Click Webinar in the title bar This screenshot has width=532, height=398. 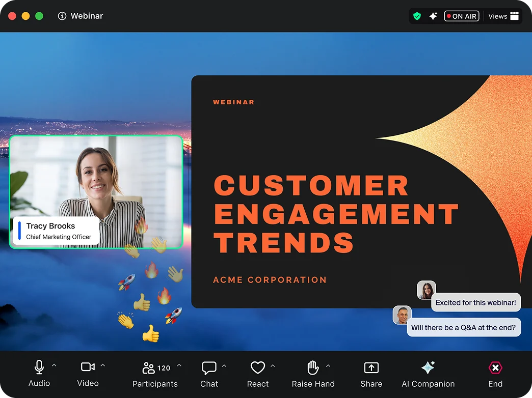click(x=87, y=16)
